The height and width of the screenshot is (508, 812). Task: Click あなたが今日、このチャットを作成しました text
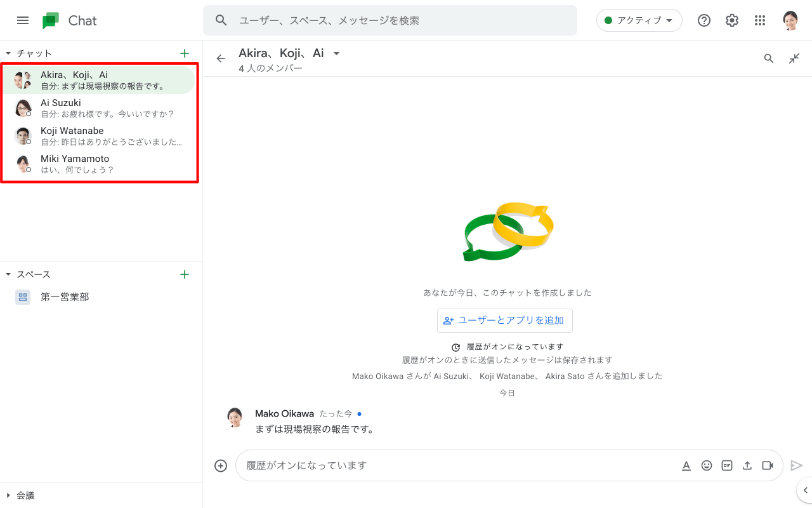(507, 293)
